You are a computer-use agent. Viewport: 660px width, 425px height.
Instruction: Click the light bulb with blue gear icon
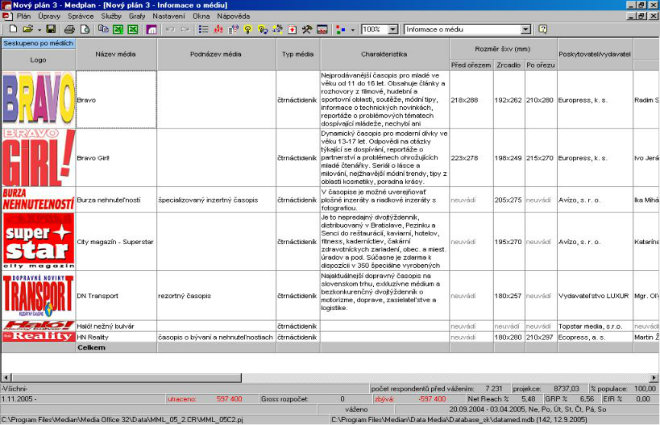click(x=263, y=29)
